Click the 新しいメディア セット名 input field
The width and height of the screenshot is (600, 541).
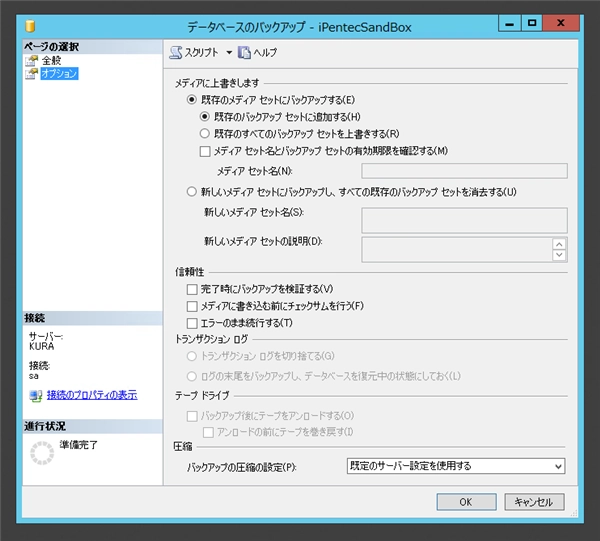coord(464,220)
